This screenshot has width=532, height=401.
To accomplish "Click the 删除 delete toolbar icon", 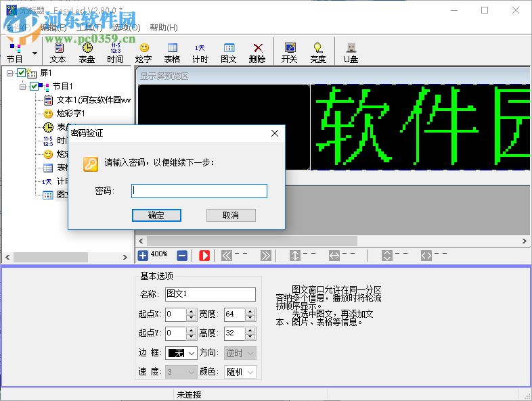I will click(257, 53).
